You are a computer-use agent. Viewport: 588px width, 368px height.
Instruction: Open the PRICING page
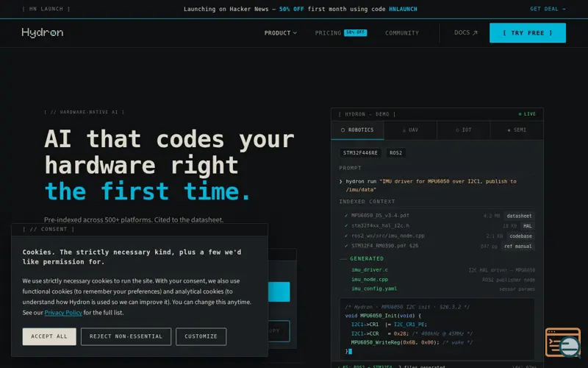328,33
